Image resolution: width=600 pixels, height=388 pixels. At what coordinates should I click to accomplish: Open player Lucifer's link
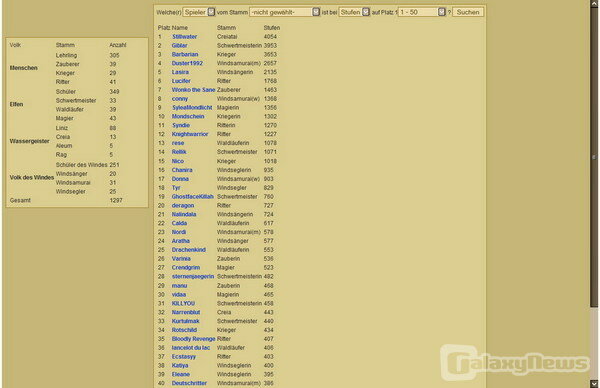point(181,81)
